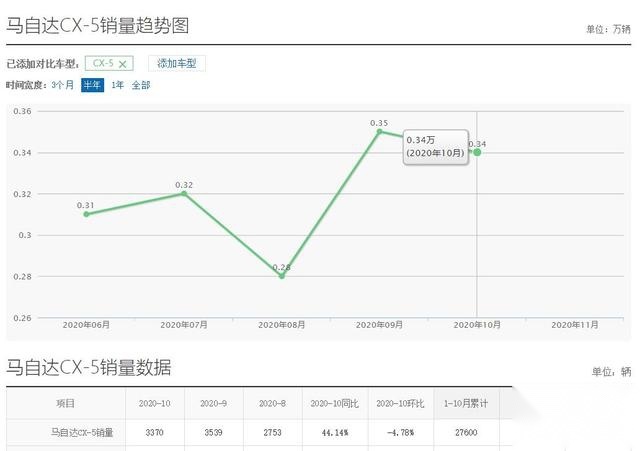The image size is (640, 451).
Task: Click y-axis value 0.36
Action: pyautogui.click(x=22, y=111)
